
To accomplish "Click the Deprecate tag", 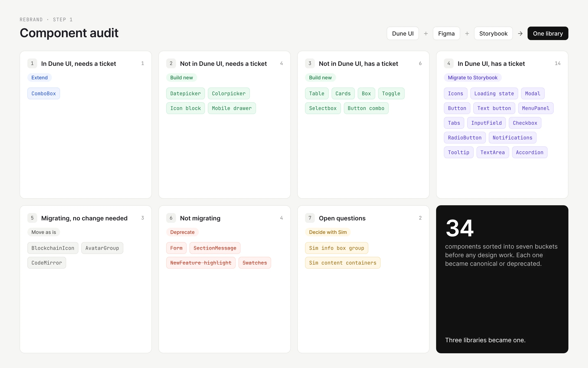I will (x=183, y=232).
